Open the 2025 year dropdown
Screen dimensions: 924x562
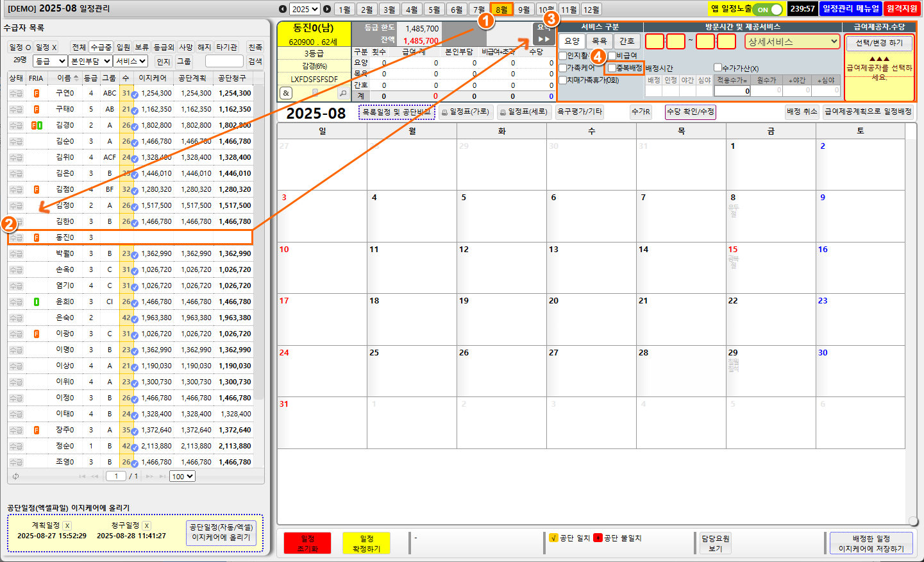[305, 9]
